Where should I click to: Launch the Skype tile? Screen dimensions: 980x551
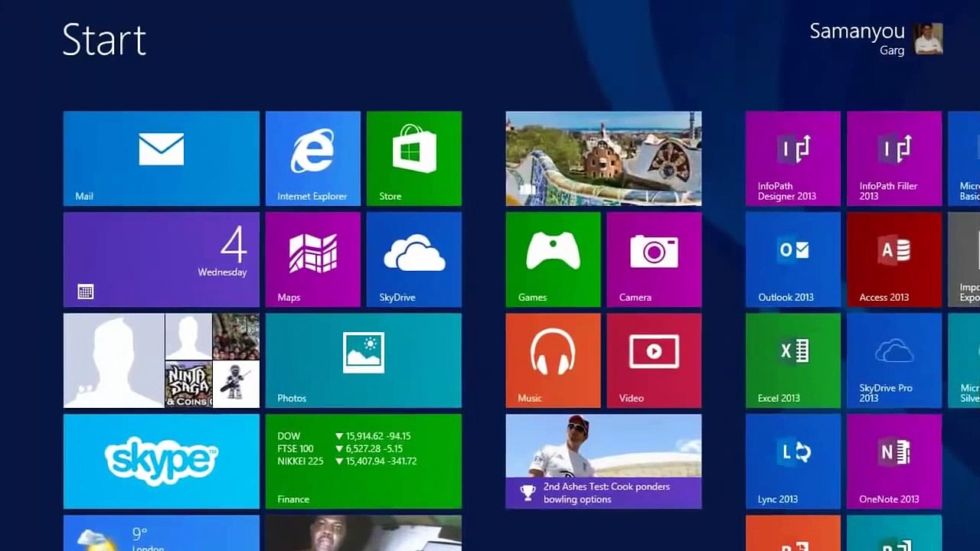tap(162, 461)
